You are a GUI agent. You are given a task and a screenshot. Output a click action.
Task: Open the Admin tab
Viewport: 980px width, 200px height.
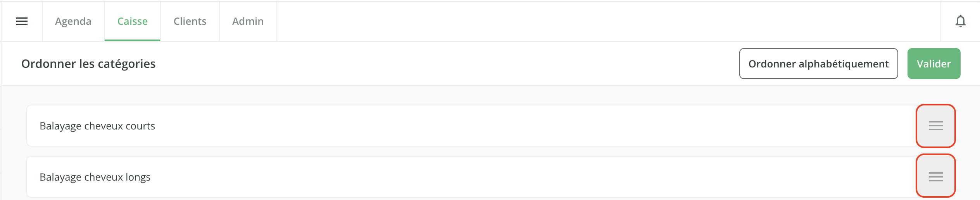[248, 21]
